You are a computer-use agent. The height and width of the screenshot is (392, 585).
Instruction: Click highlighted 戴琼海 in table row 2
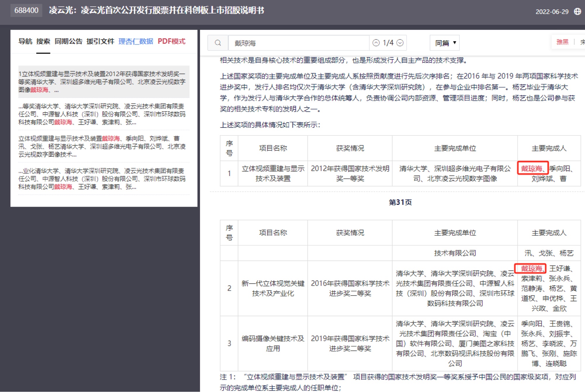[531, 268]
